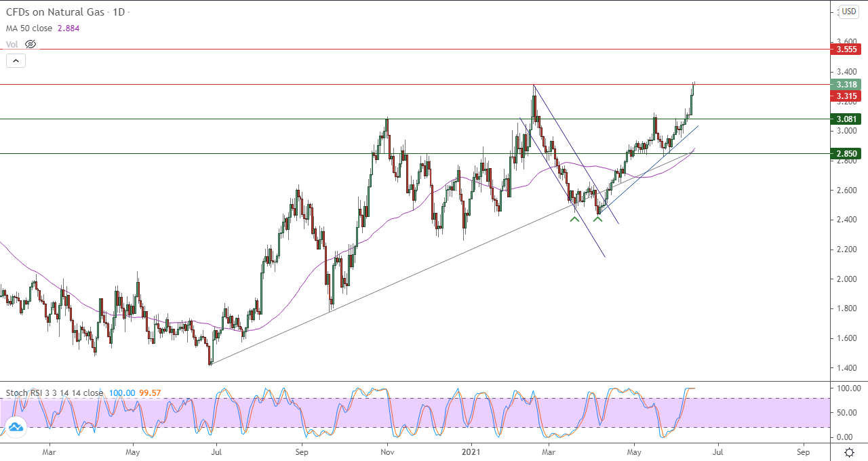Collapse the indicator legend with the chevron button

[16, 60]
